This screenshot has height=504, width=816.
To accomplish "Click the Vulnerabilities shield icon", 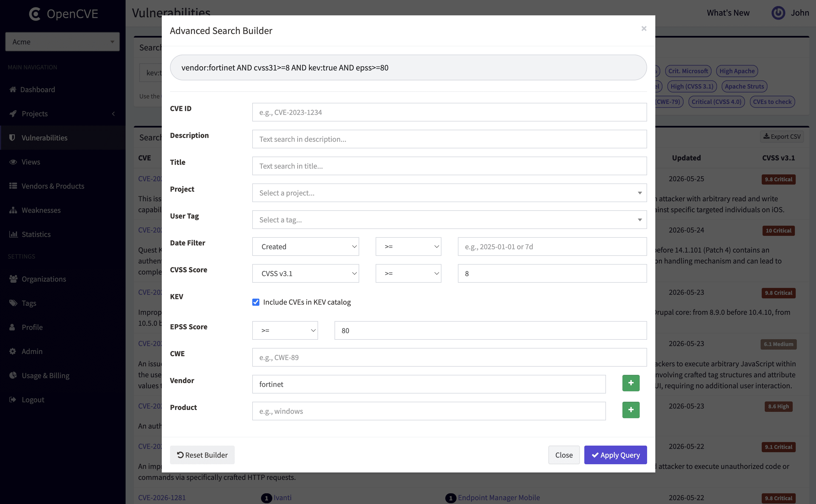I will (12, 137).
